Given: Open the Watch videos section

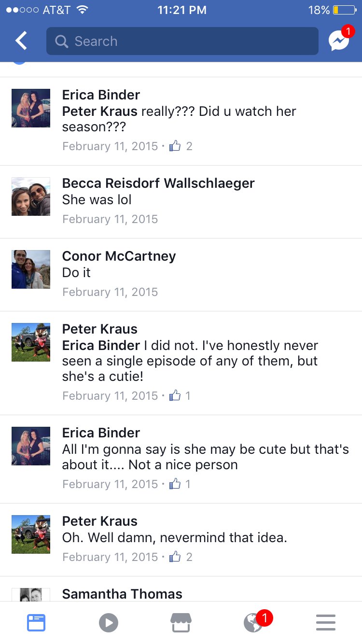Looking at the screenshot, I should (x=108, y=622).
